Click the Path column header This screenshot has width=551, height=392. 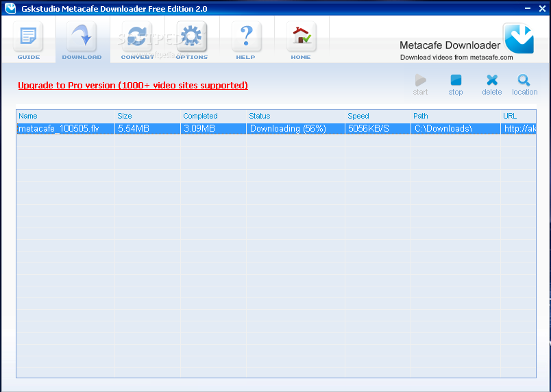tap(456, 116)
